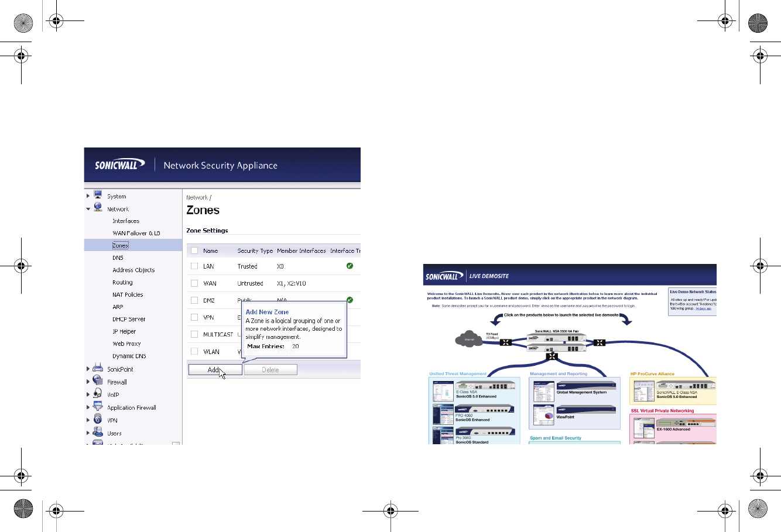Expand the System tree node arrow
Viewport: 781px width, 532px height.
pyautogui.click(x=88, y=195)
